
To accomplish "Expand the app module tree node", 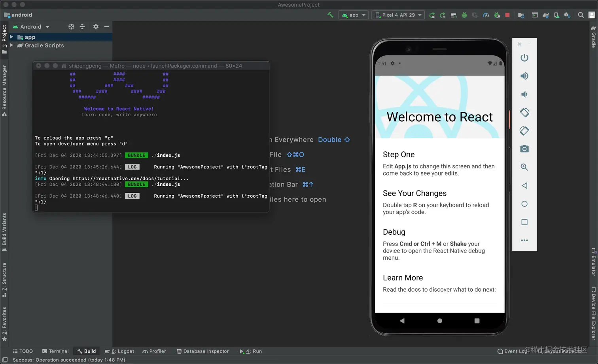I will click(x=11, y=37).
